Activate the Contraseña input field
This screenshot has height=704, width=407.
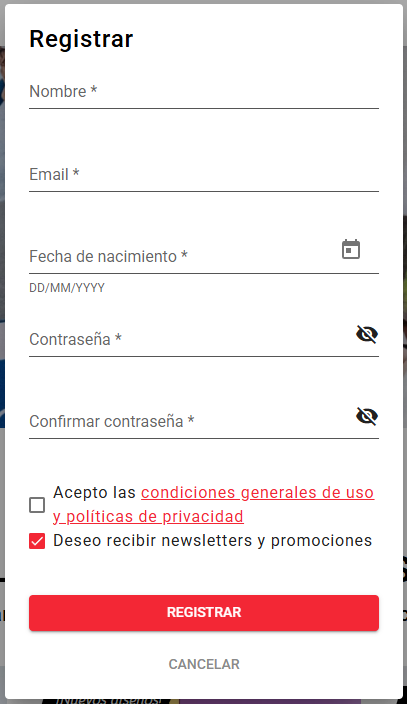(x=191, y=339)
